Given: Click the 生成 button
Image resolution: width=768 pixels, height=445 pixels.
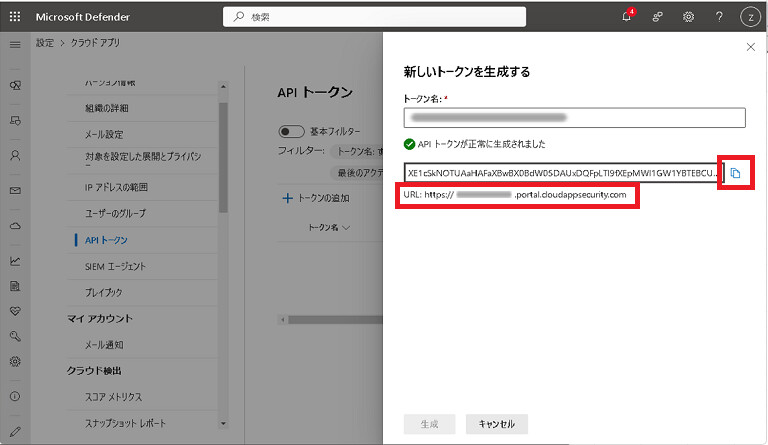Looking at the screenshot, I should (x=430, y=424).
